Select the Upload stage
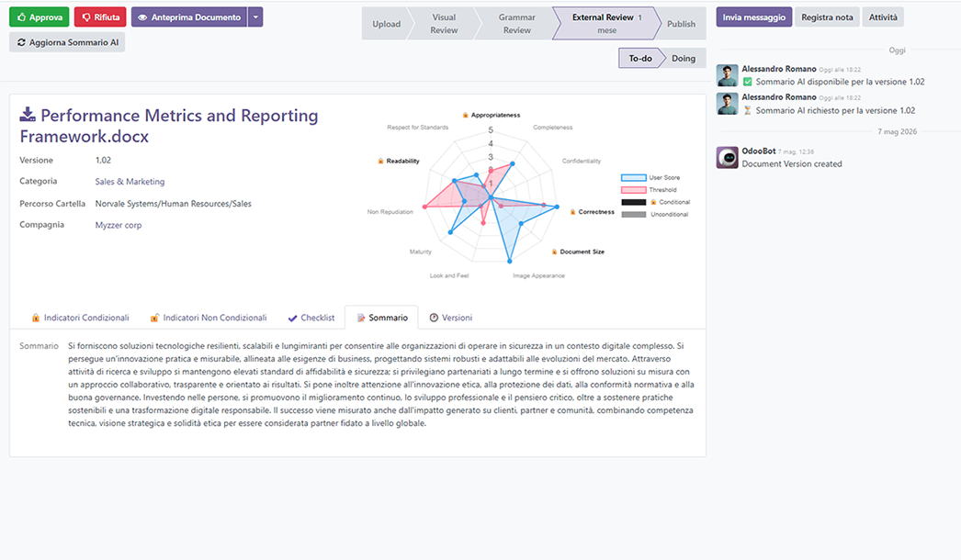 pyautogui.click(x=386, y=24)
